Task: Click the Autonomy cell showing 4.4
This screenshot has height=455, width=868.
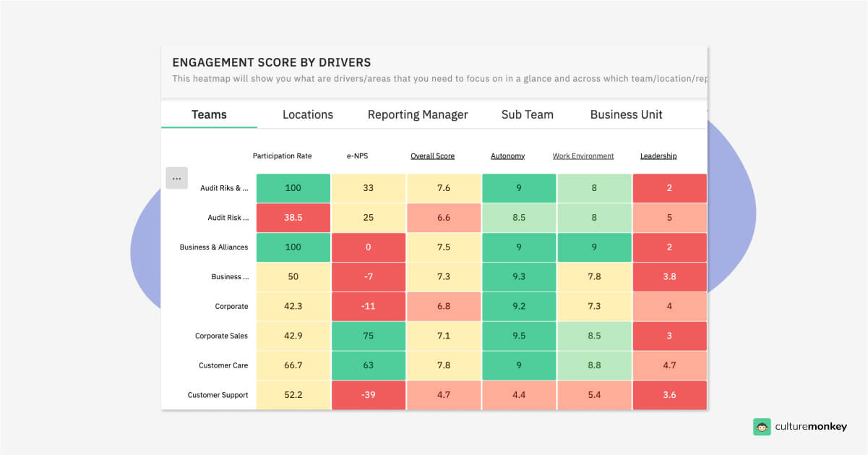Action: pos(519,395)
